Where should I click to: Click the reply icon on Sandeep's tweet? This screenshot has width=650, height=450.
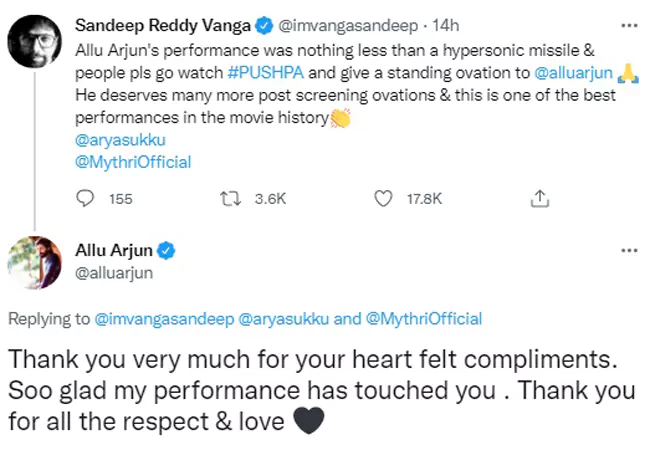click(x=86, y=199)
